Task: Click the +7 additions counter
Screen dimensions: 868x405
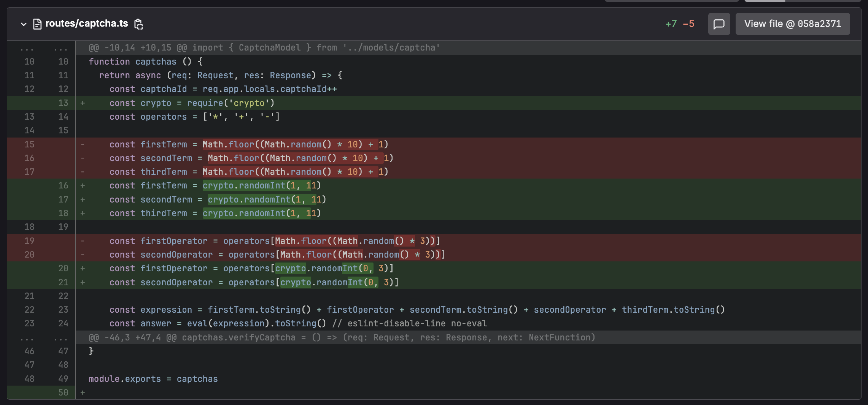Action: click(671, 24)
